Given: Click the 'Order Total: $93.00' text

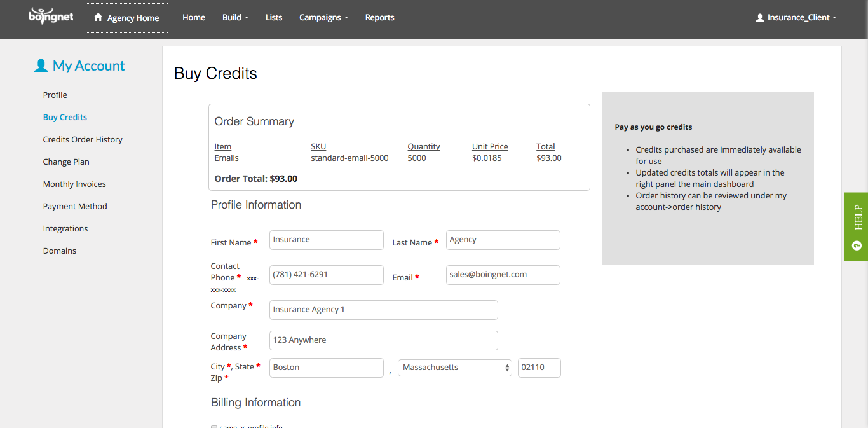Looking at the screenshot, I should 256,179.
